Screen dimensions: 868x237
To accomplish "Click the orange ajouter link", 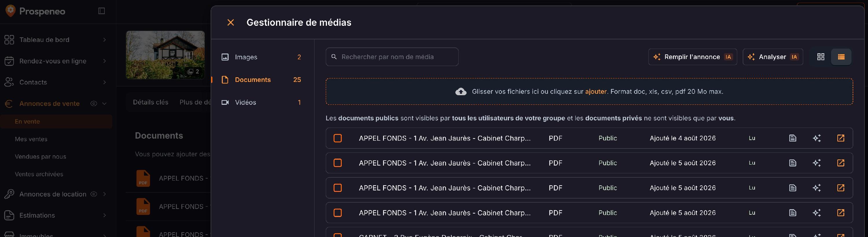I will [x=596, y=92].
